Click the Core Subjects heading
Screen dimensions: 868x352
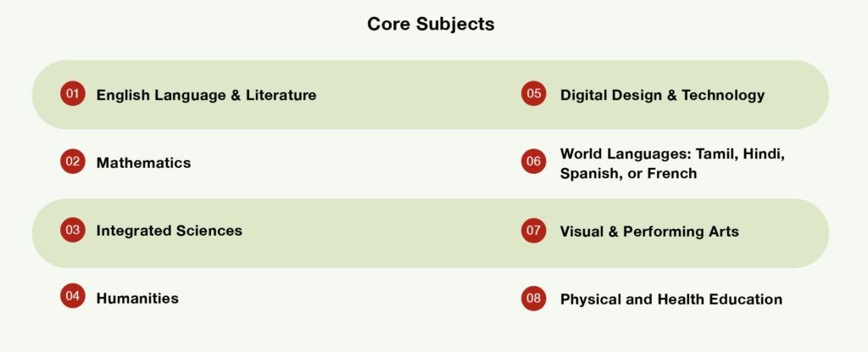(x=431, y=24)
